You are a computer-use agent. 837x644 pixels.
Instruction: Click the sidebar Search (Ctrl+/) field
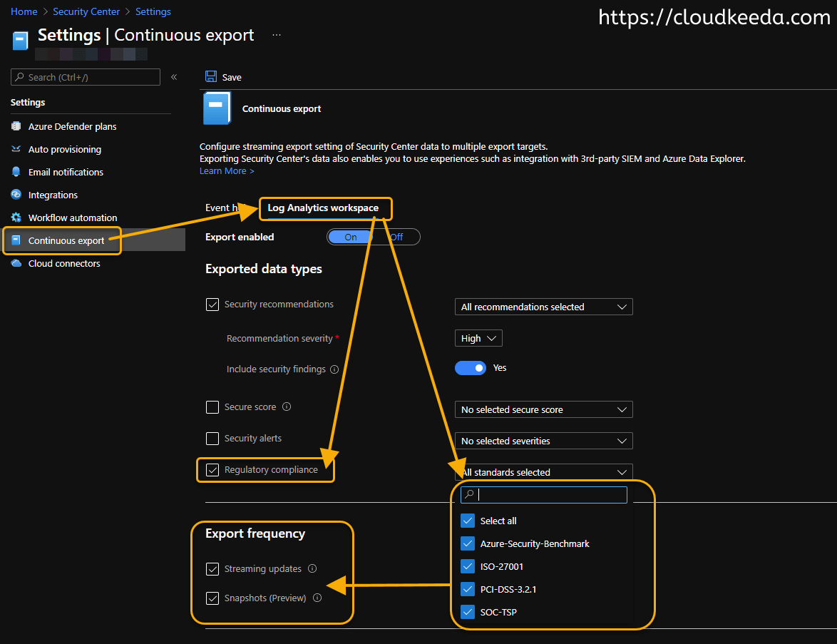tap(86, 77)
